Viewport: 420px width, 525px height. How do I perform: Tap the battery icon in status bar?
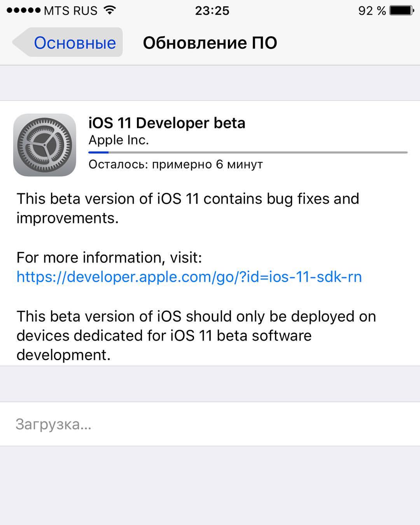(x=402, y=10)
